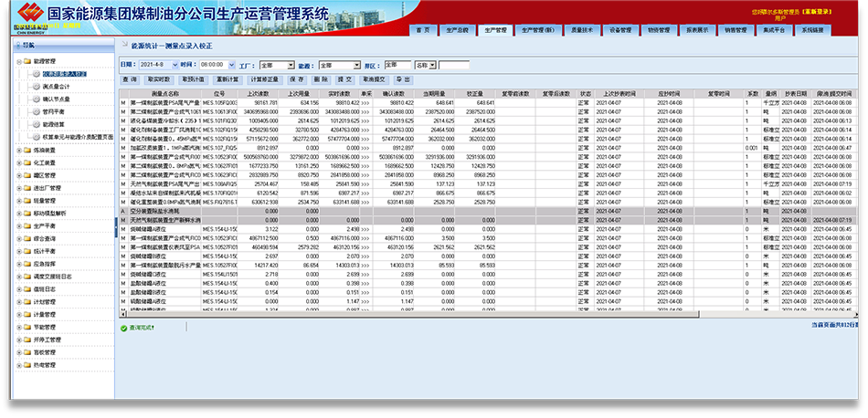Viewport: 868px width, 418px height.
Task: Click the 导出 button
Action: click(402, 79)
